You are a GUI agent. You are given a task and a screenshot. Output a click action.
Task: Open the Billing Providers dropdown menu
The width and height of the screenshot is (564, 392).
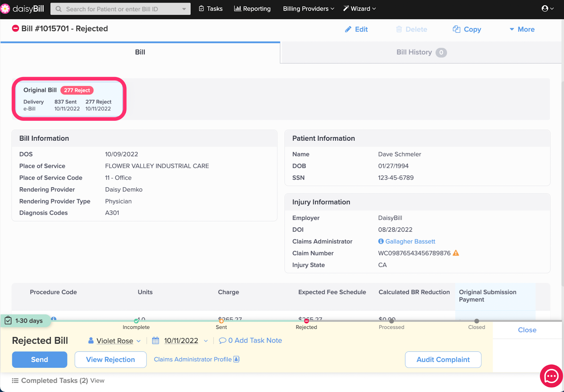pyautogui.click(x=308, y=9)
